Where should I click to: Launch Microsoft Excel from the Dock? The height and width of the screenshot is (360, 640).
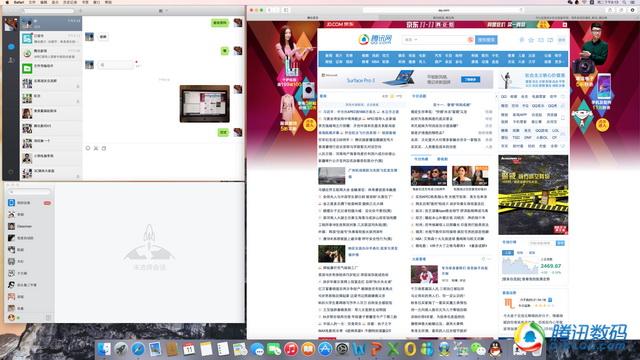click(x=393, y=349)
